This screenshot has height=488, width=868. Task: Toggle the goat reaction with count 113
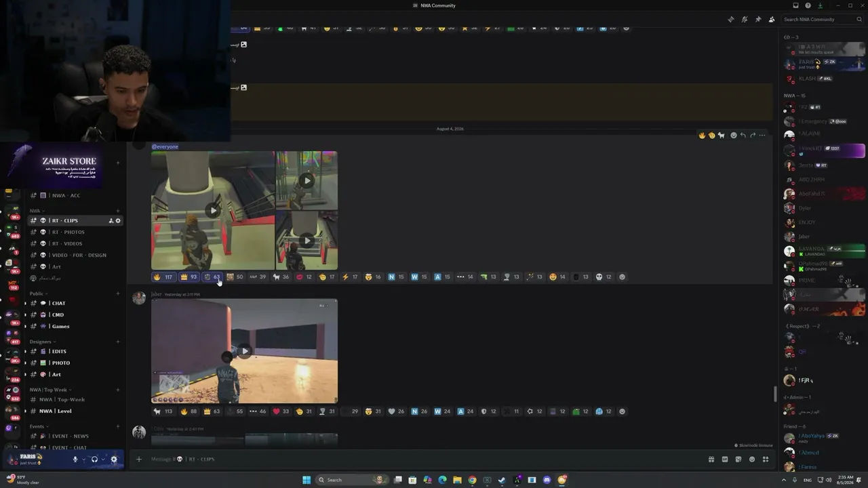163,411
